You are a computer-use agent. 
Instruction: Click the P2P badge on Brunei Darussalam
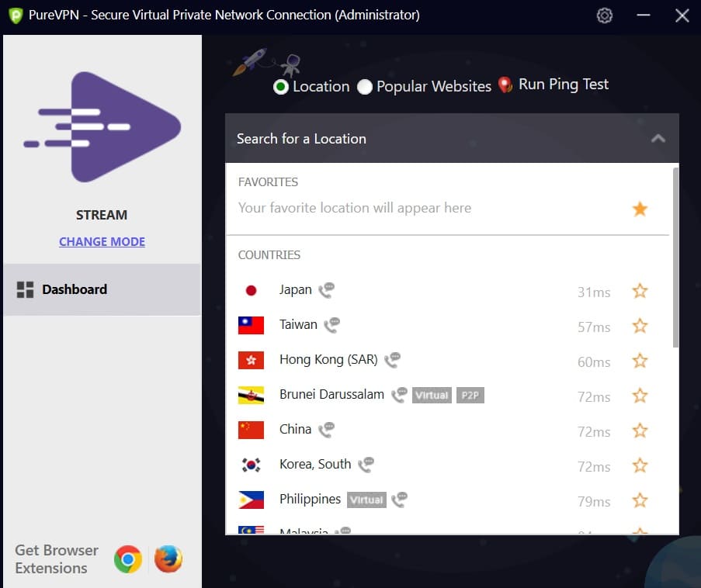(470, 395)
